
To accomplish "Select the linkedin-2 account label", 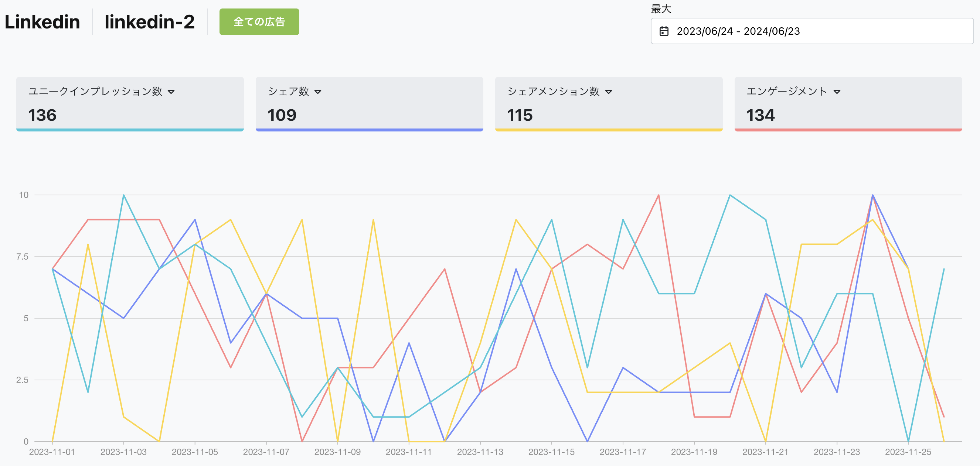I will click(150, 22).
